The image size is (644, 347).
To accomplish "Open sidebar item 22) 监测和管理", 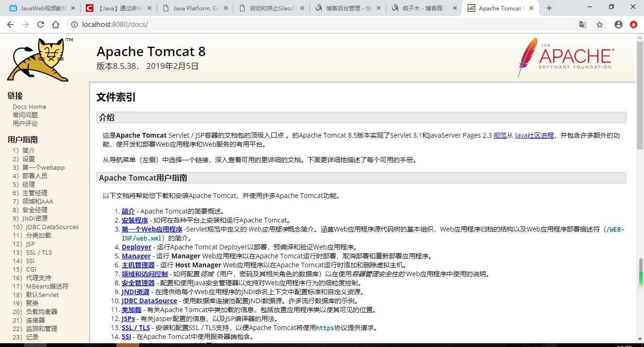I will [x=35, y=329].
